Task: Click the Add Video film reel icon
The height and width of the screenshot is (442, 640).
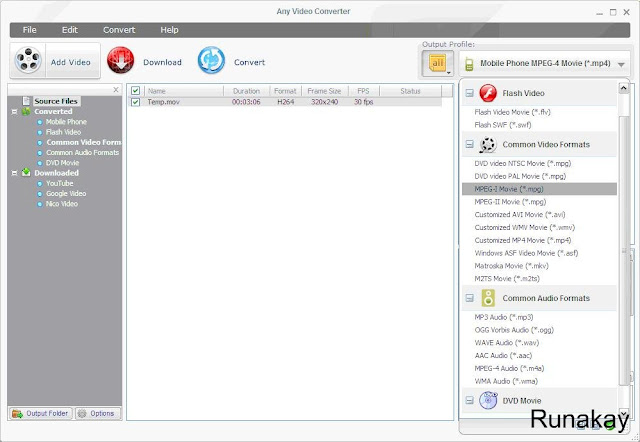Action: click(x=28, y=60)
